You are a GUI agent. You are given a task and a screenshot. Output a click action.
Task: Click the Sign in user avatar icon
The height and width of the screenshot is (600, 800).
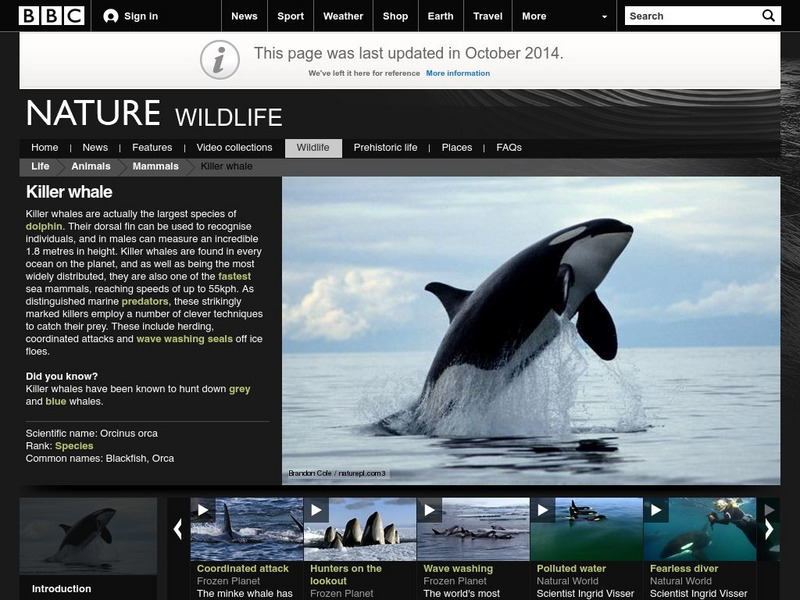[x=111, y=16]
